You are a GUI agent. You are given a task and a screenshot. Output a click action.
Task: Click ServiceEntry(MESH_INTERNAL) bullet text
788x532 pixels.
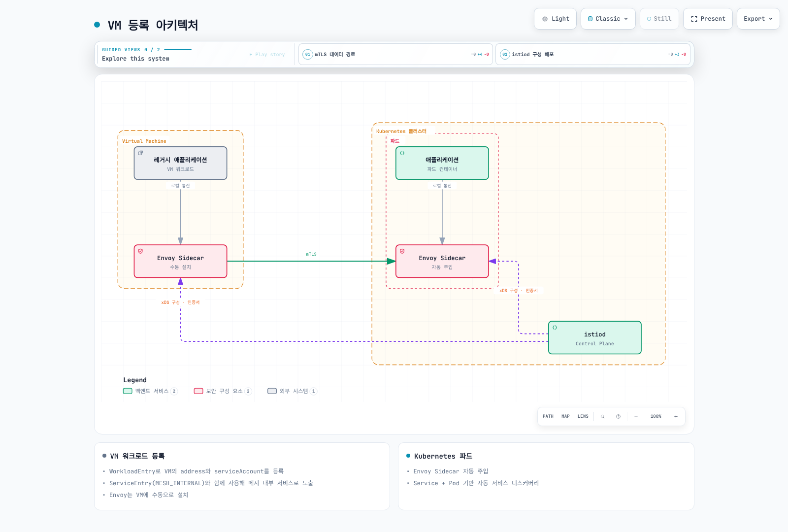tap(211, 483)
